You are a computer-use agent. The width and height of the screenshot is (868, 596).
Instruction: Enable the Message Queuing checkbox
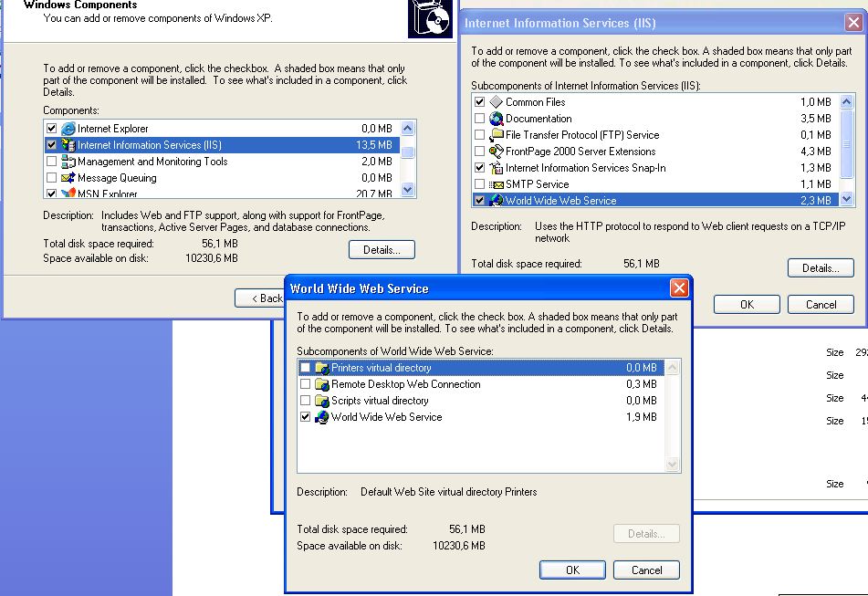click(51, 178)
